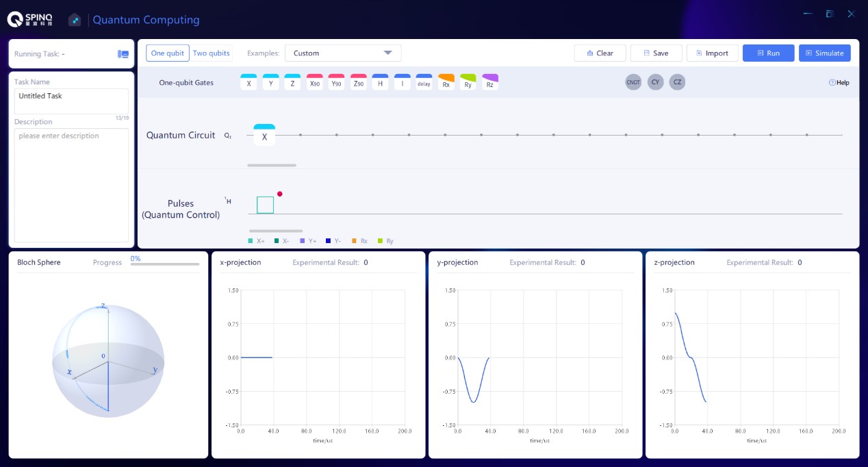Select the delay gate

[424, 83]
